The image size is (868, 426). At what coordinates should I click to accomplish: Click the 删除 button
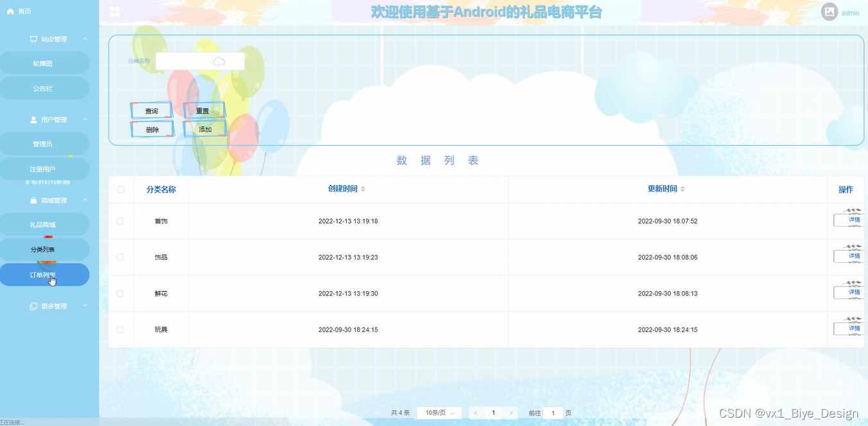(152, 129)
